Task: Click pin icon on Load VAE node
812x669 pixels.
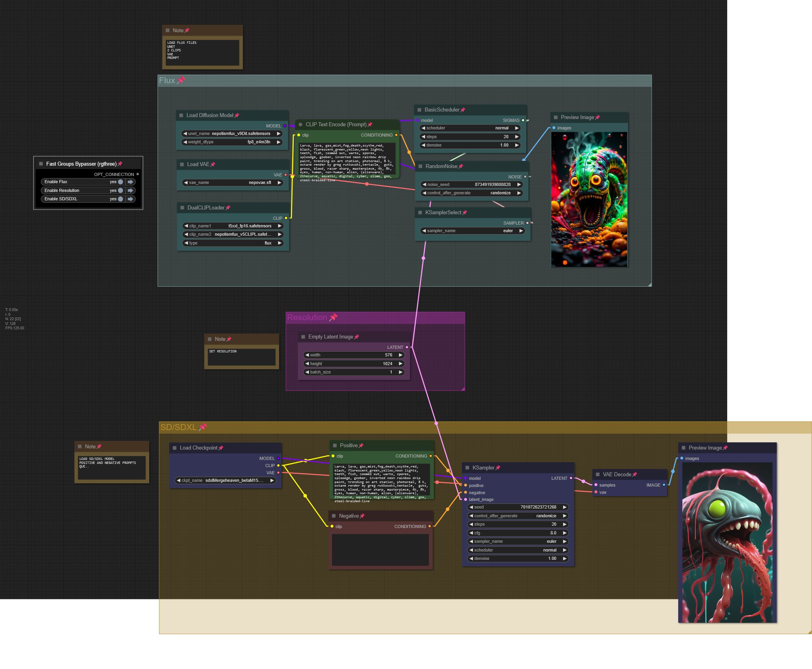Action: point(213,164)
